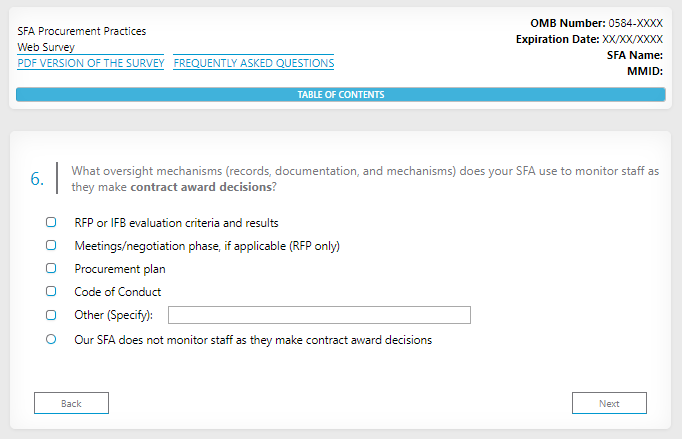Go to the previous page with Back

(x=71, y=403)
